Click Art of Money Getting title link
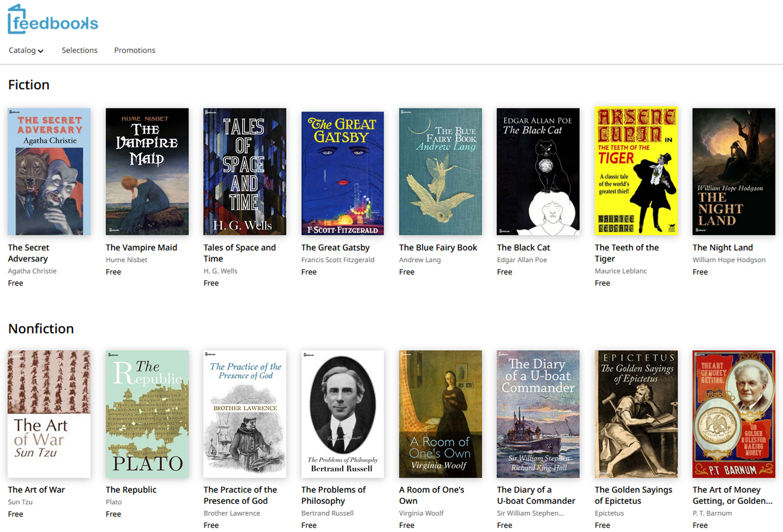 pyautogui.click(x=732, y=495)
